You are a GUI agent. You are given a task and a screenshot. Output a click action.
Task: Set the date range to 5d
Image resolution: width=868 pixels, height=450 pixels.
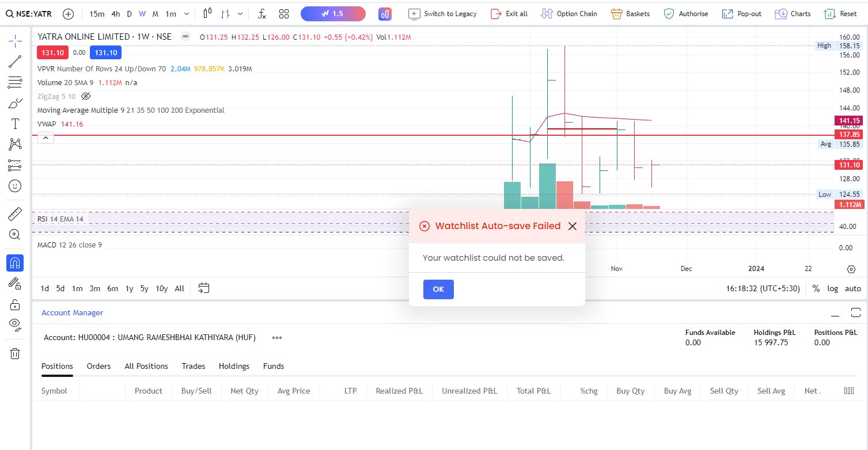60,289
